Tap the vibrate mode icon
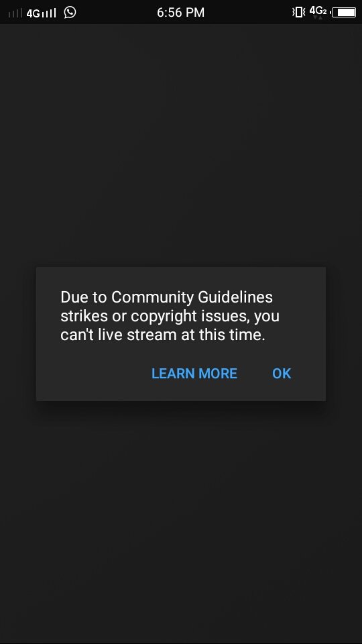 [x=299, y=12]
